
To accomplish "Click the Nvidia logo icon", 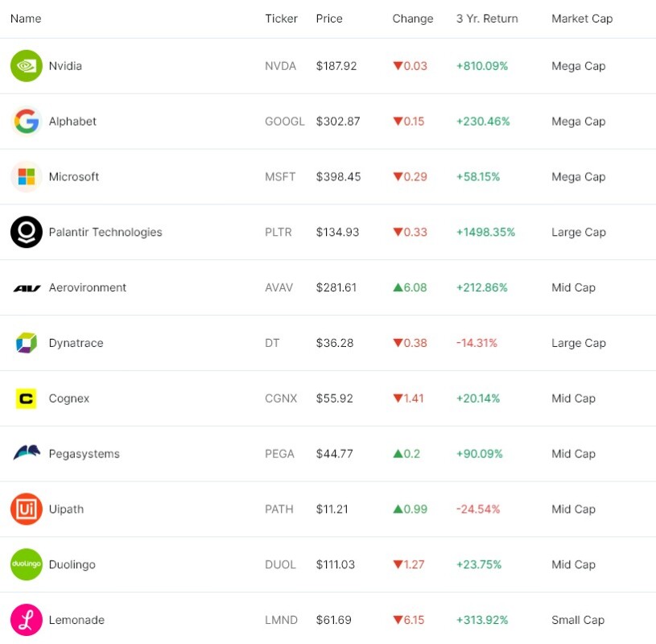I will tap(27, 66).
